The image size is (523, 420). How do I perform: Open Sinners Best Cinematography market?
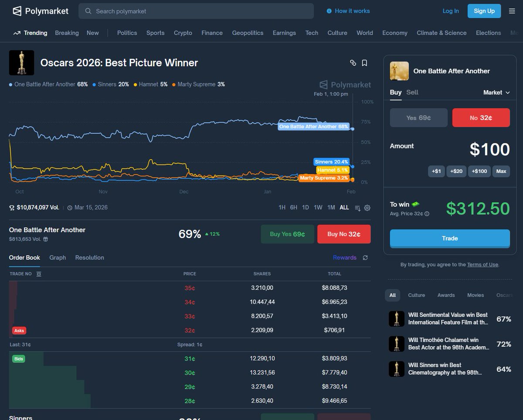450,369
